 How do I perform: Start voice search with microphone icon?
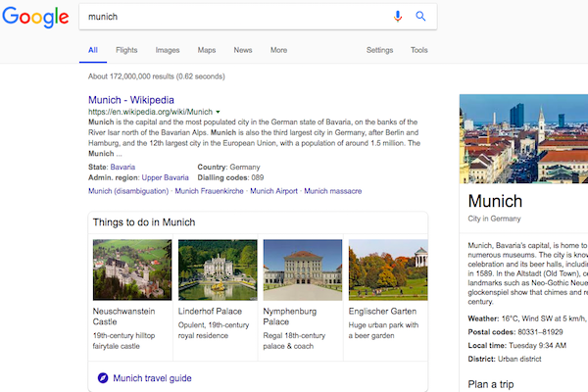(398, 17)
